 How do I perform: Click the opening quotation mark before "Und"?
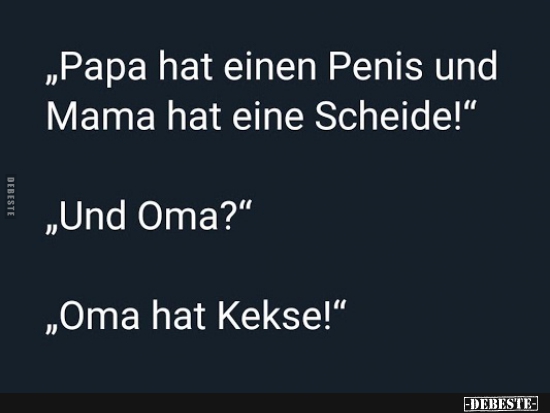pos(52,228)
